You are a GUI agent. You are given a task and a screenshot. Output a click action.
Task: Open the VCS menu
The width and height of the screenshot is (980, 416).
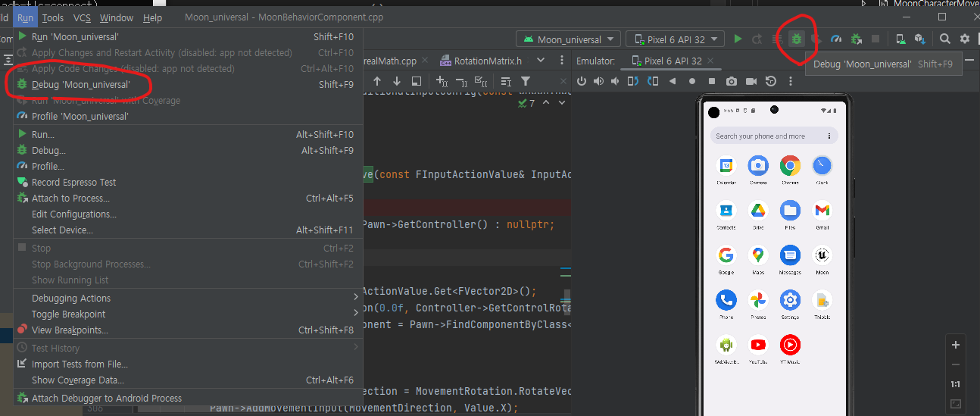pos(82,17)
